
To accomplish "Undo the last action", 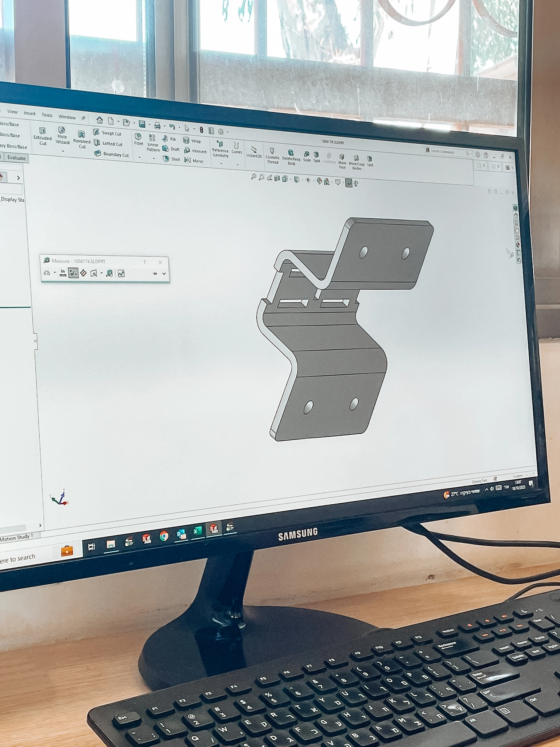I will [172, 127].
